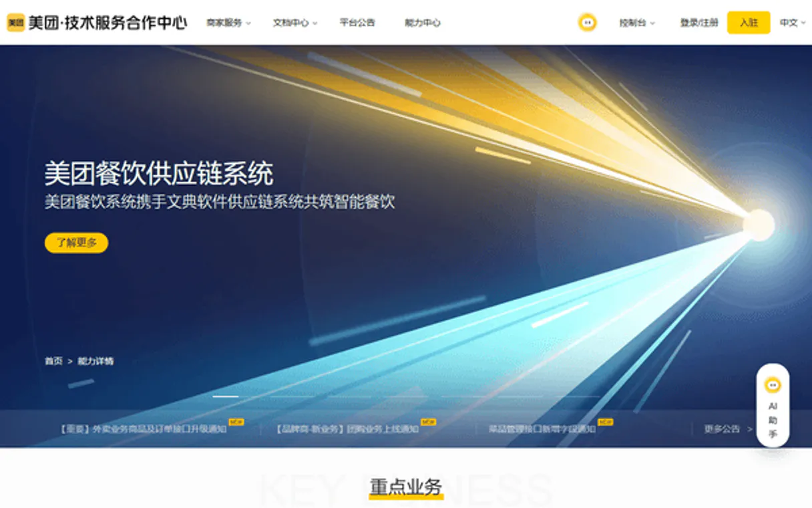Click the 登录/注册 link

pos(699,23)
